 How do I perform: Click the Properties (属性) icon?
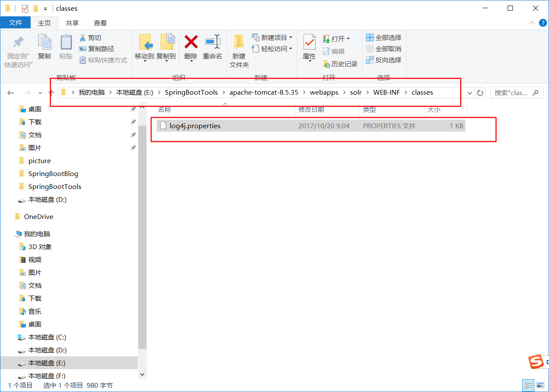309,42
